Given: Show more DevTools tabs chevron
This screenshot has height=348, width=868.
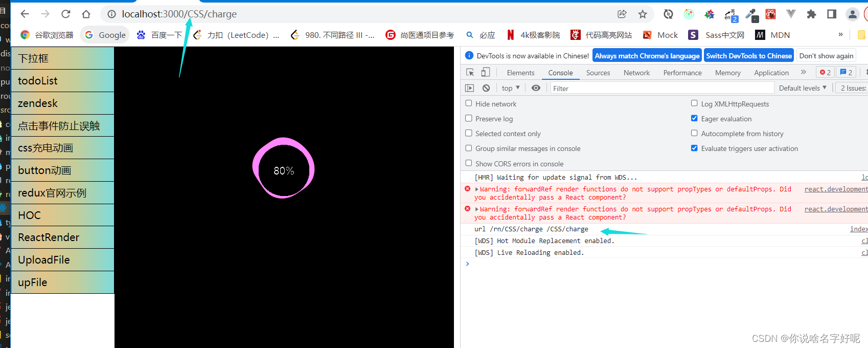Looking at the screenshot, I should 804,72.
